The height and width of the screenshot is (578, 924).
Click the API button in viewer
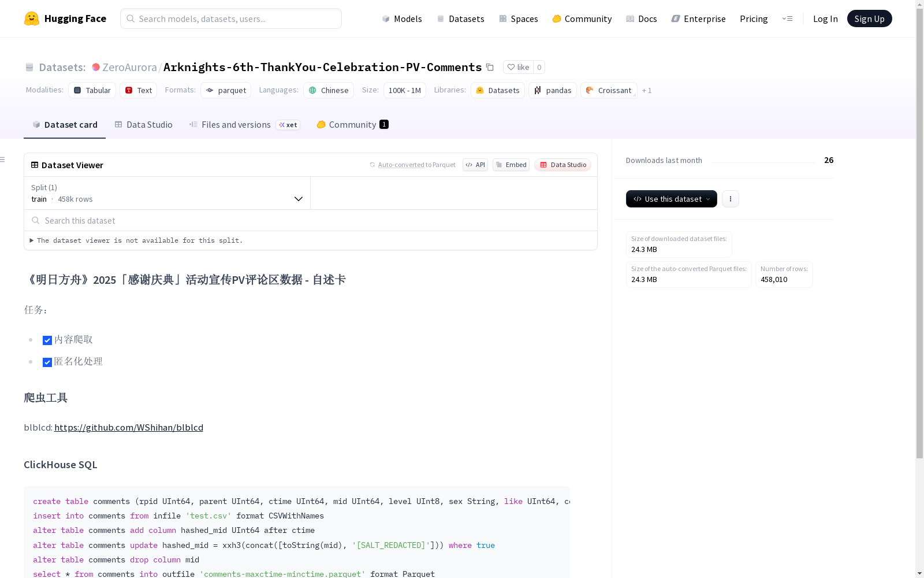[x=475, y=165]
